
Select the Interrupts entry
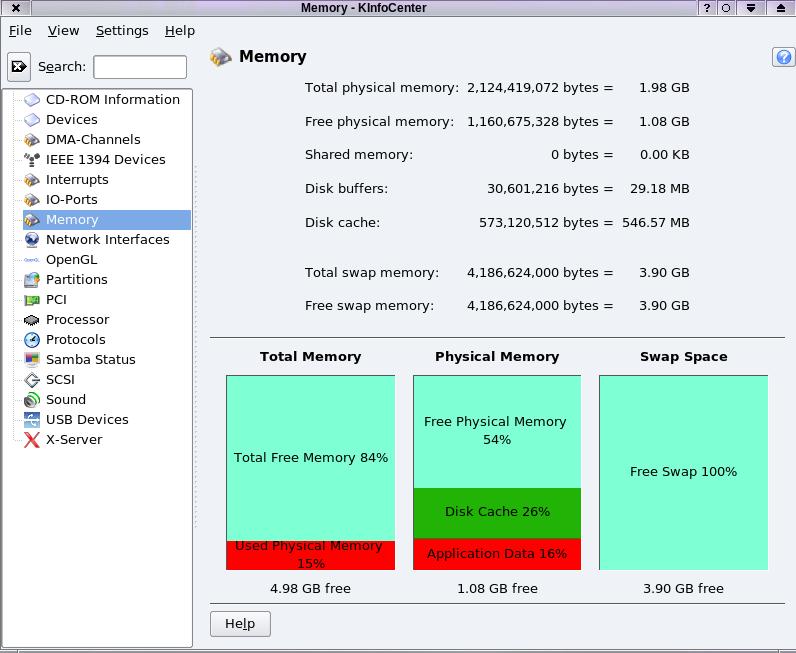click(x=77, y=180)
